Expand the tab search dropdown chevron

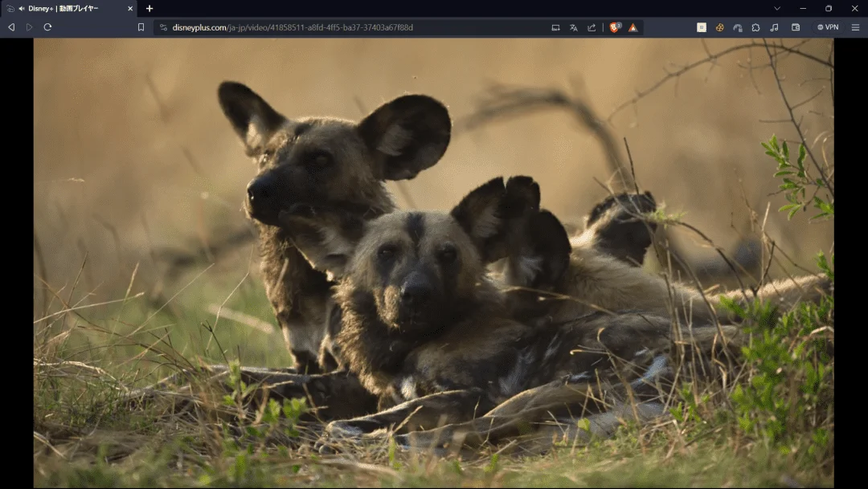[x=777, y=9]
